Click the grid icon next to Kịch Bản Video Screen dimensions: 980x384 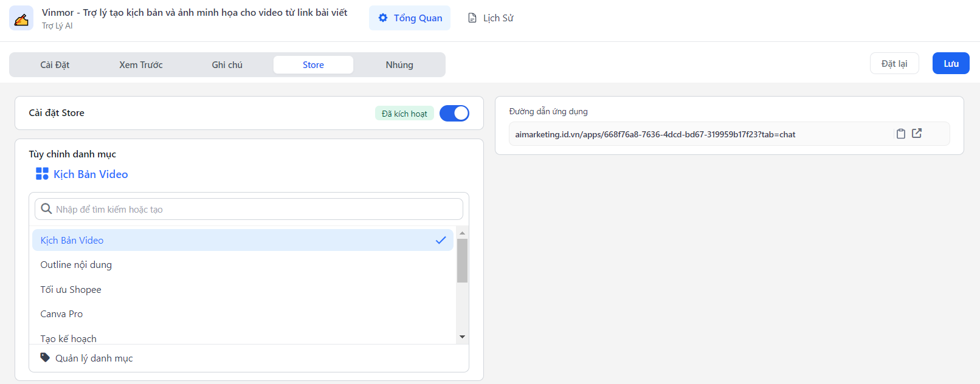click(x=42, y=174)
